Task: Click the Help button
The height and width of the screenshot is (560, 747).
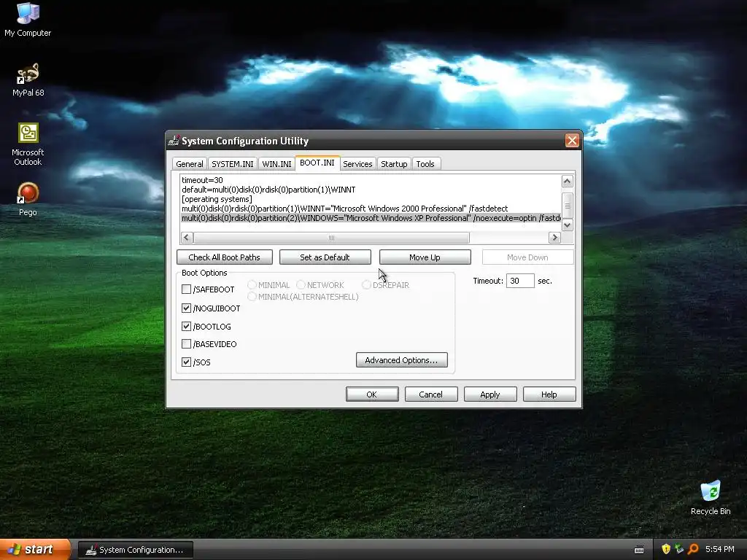Action: (x=549, y=394)
